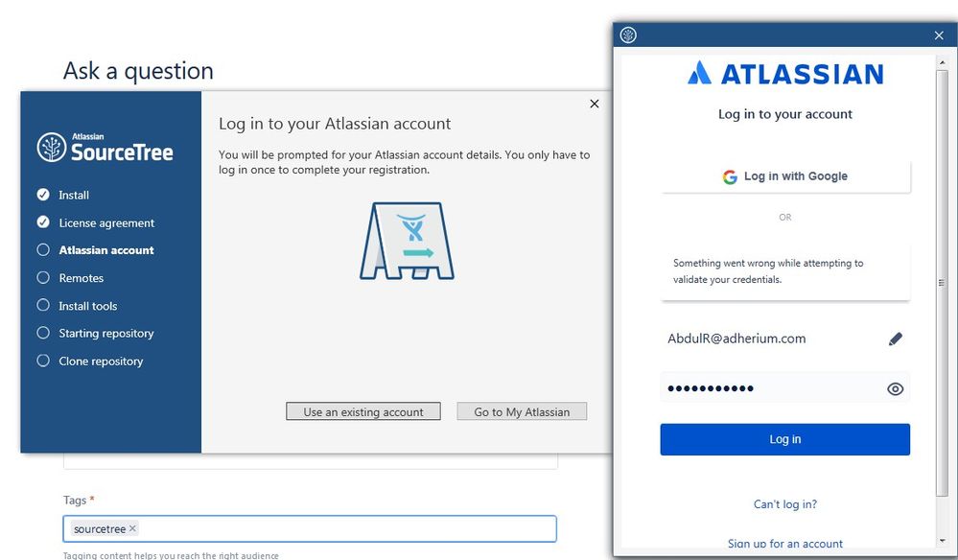The width and height of the screenshot is (958, 560).
Task: Close the SourceTree installer dialog
Action: click(594, 104)
